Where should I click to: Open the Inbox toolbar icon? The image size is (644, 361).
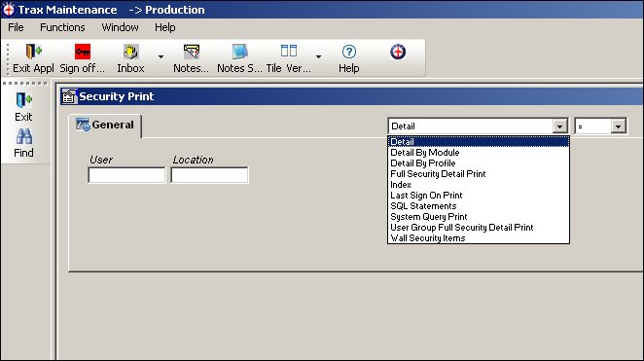click(x=130, y=52)
